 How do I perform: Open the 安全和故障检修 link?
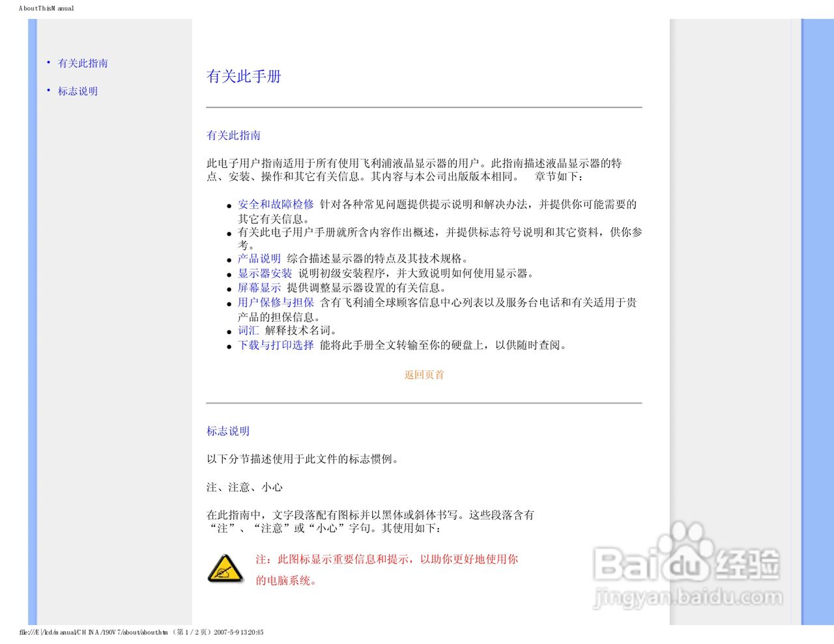(x=275, y=204)
